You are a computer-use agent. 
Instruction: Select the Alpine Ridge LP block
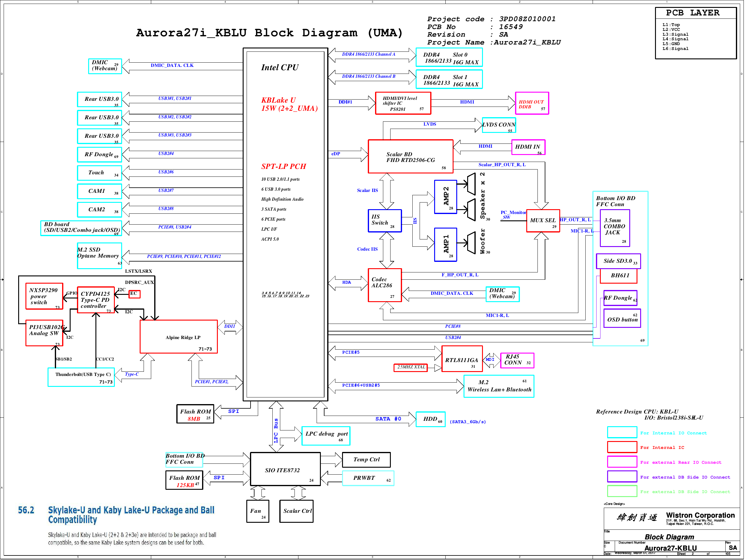178,337
